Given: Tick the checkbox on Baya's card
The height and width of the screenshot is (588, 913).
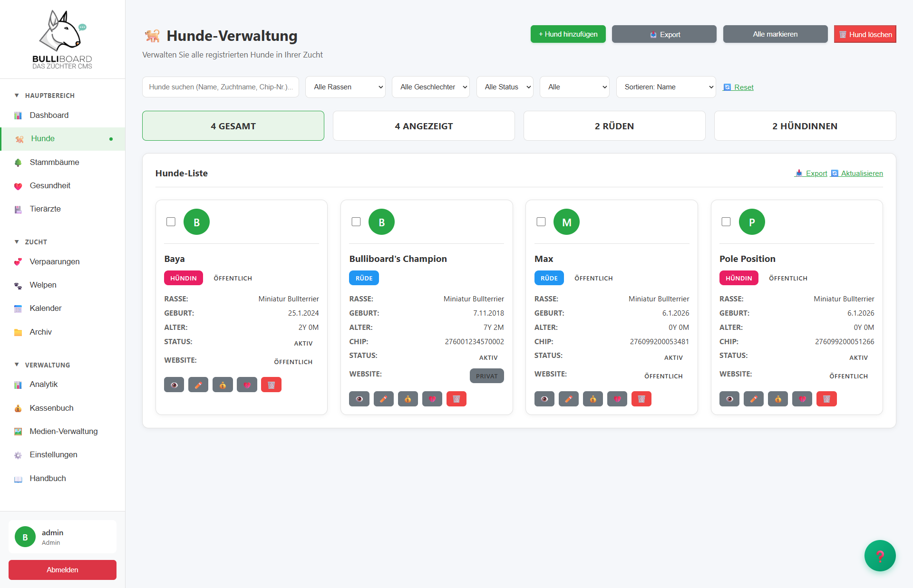Looking at the screenshot, I should click(171, 222).
